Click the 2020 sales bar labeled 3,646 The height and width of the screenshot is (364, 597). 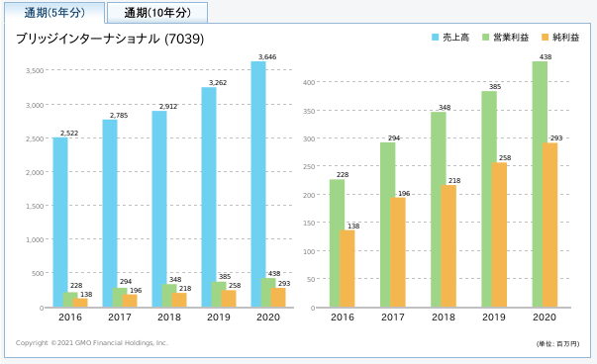(x=258, y=184)
